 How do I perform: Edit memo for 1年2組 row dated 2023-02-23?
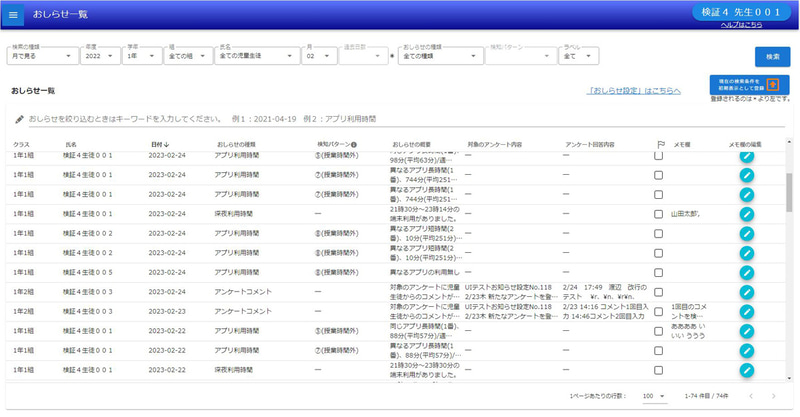click(x=746, y=311)
